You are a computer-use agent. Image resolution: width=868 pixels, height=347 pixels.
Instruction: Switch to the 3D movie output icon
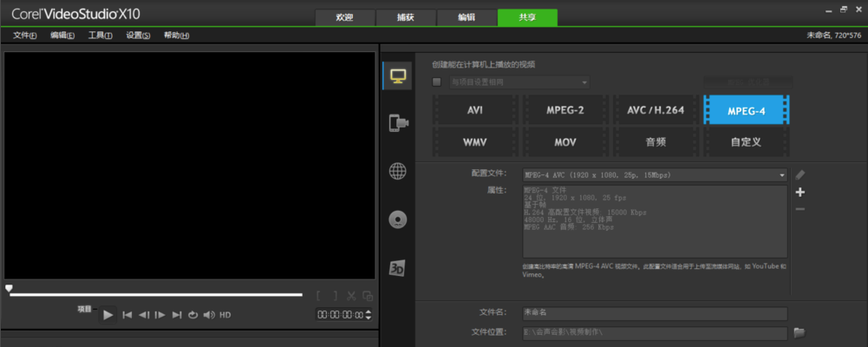(x=398, y=267)
